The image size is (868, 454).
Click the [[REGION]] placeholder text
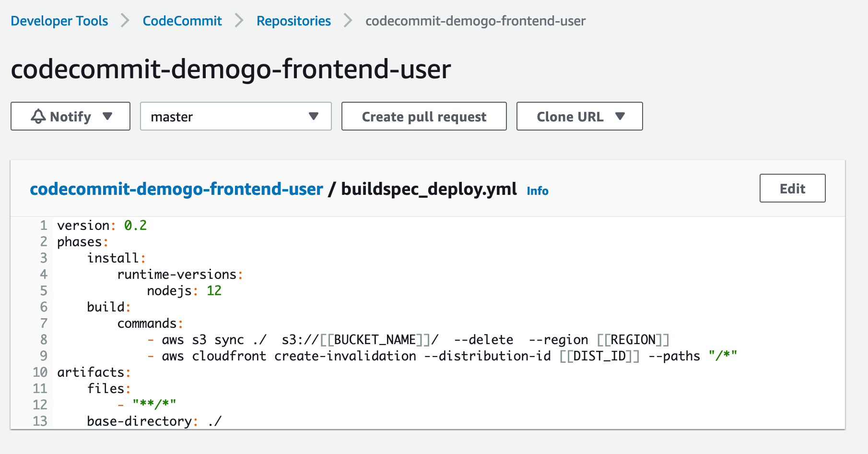633,339
